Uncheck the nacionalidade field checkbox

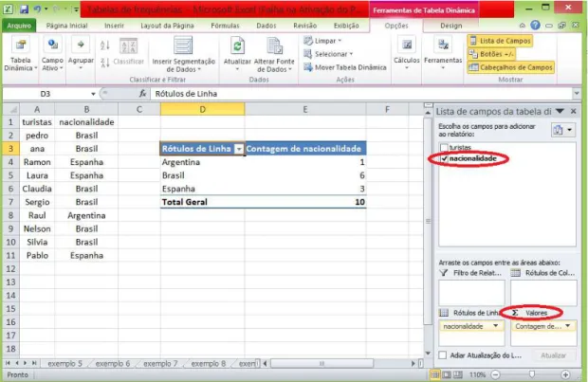[445, 158]
